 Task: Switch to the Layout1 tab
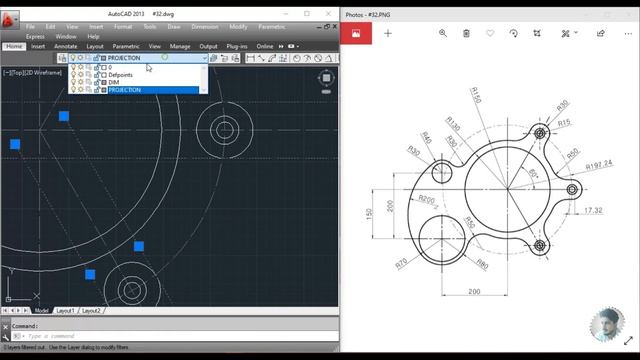66,311
